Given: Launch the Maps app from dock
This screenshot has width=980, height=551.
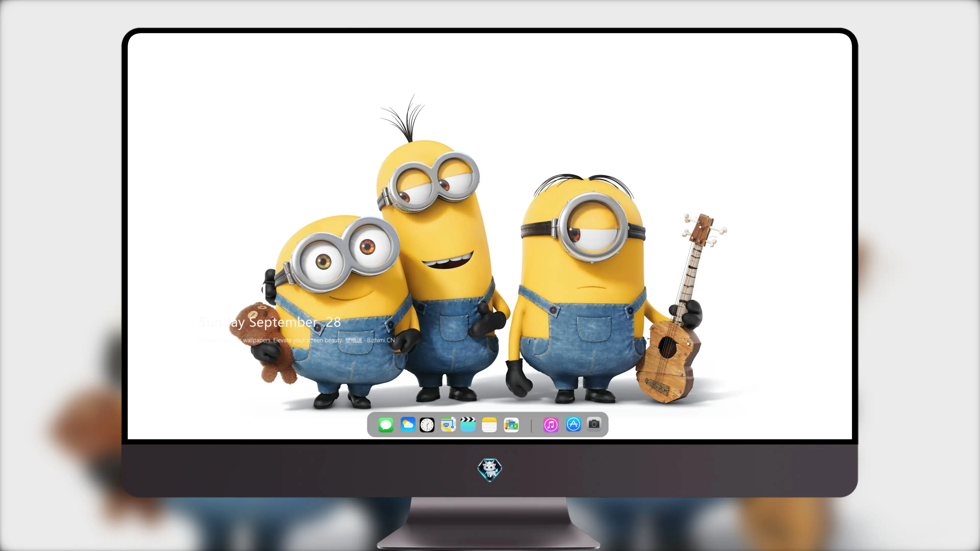Looking at the screenshot, I should tap(448, 424).
